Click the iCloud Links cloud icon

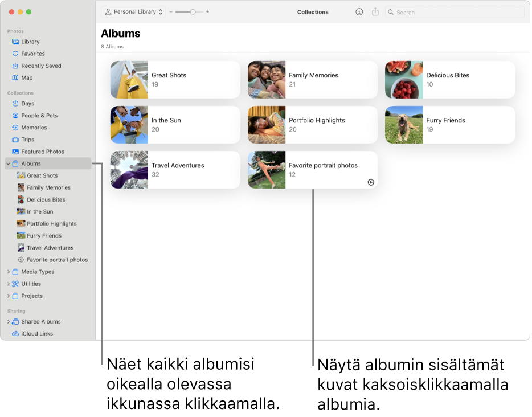[x=15, y=333]
